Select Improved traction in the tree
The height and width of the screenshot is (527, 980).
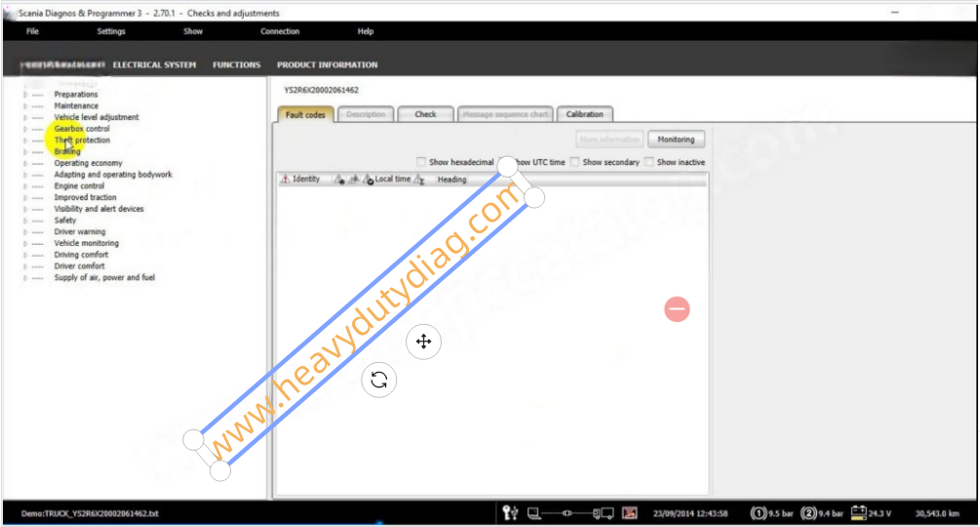[x=85, y=197]
